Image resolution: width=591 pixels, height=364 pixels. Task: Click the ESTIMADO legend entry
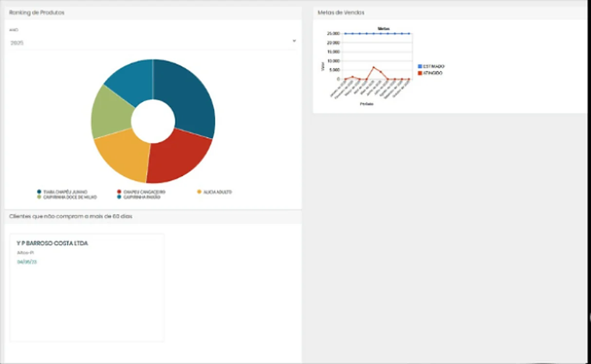431,66
